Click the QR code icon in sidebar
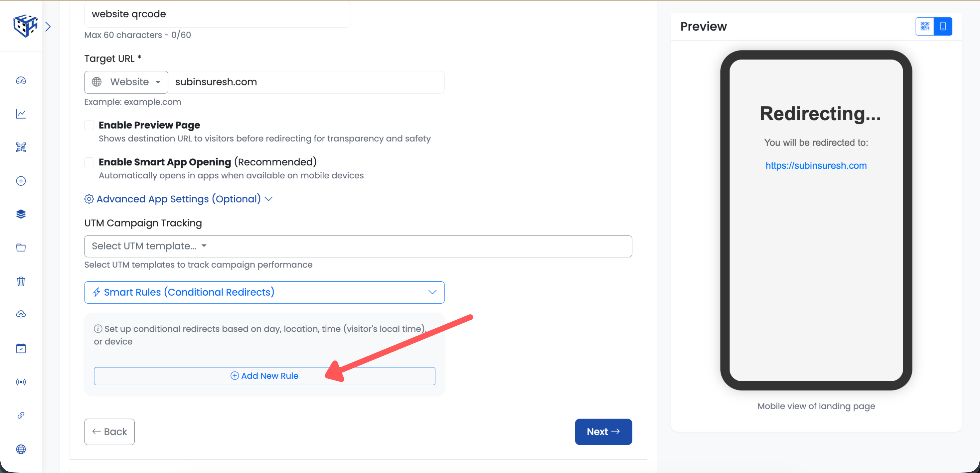The height and width of the screenshot is (473, 980). click(x=21, y=147)
